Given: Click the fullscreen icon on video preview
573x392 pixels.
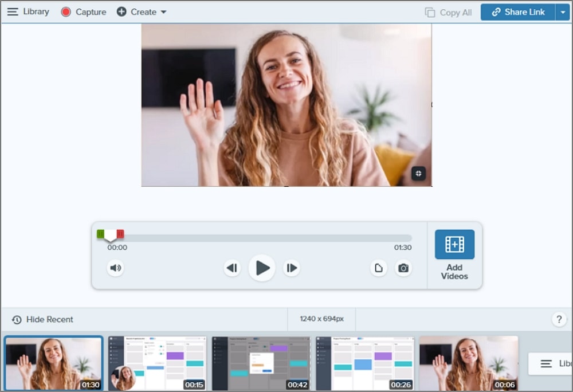Looking at the screenshot, I should 418,174.
